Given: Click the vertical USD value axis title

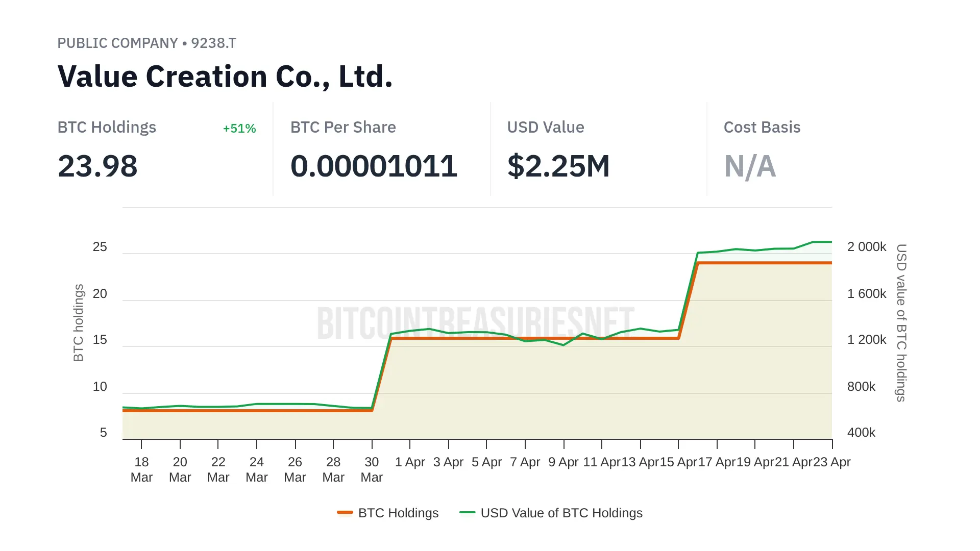Looking at the screenshot, I should click(901, 323).
